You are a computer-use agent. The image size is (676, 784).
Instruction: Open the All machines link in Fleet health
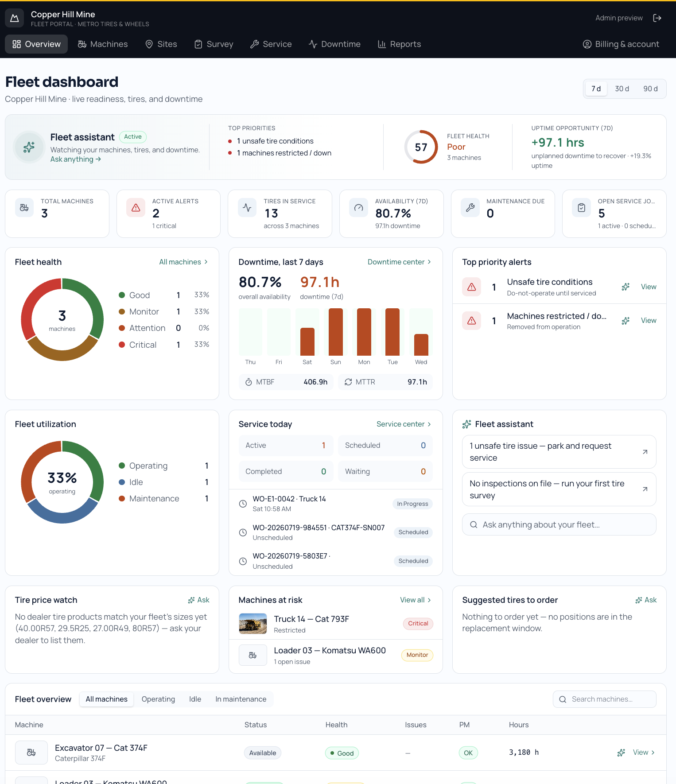coord(184,262)
